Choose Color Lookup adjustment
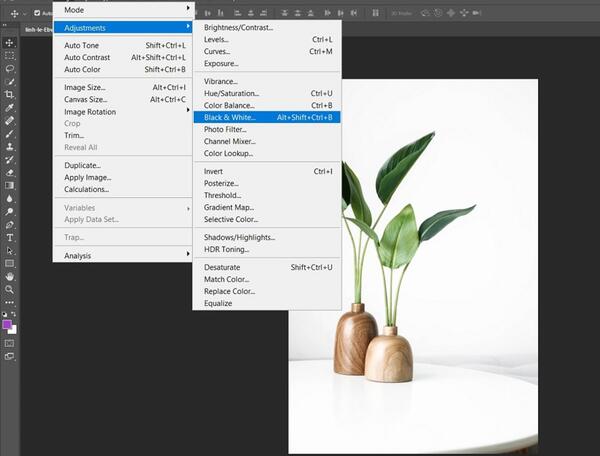Screen dimensions: 600x456 click(x=267, y=153)
